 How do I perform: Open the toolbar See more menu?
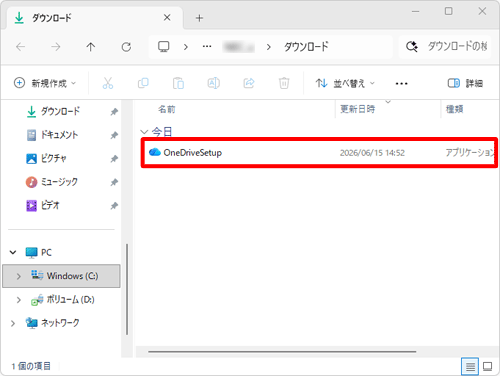pyautogui.click(x=401, y=83)
